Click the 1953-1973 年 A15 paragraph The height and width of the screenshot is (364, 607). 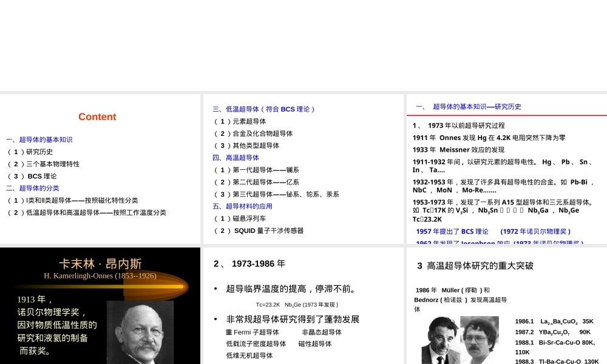[504, 211]
